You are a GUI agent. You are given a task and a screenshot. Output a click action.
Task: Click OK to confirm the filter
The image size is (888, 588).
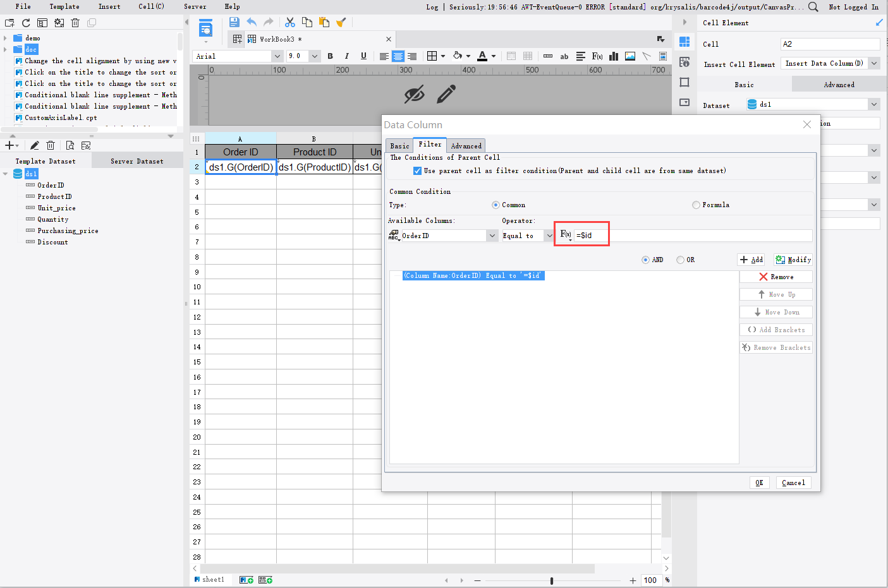tap(759, 482)
